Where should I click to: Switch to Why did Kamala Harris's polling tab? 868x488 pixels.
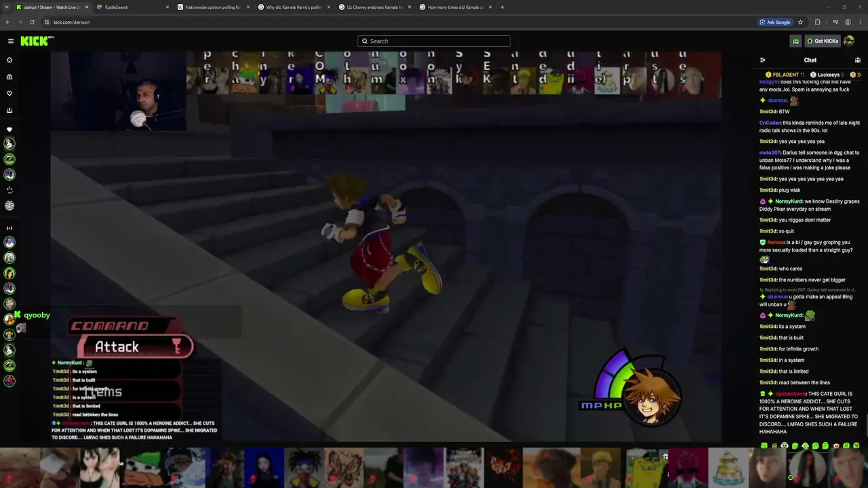point(294,7)
